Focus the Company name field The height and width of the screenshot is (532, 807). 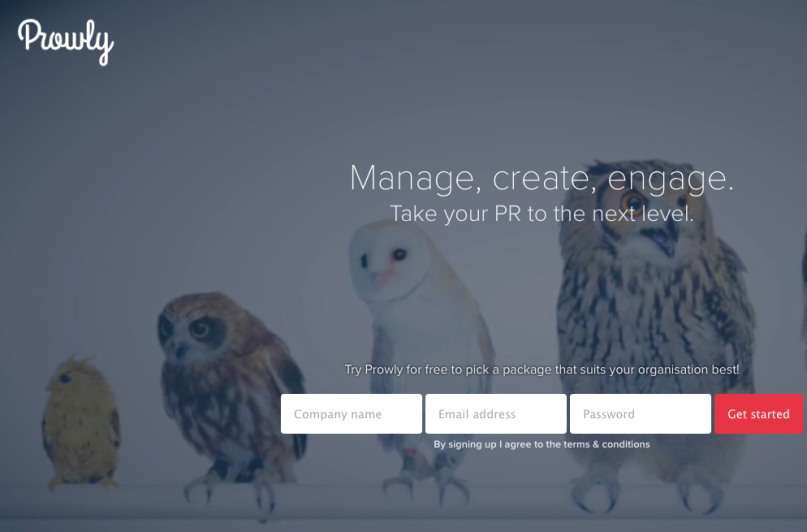coord(352,414)
